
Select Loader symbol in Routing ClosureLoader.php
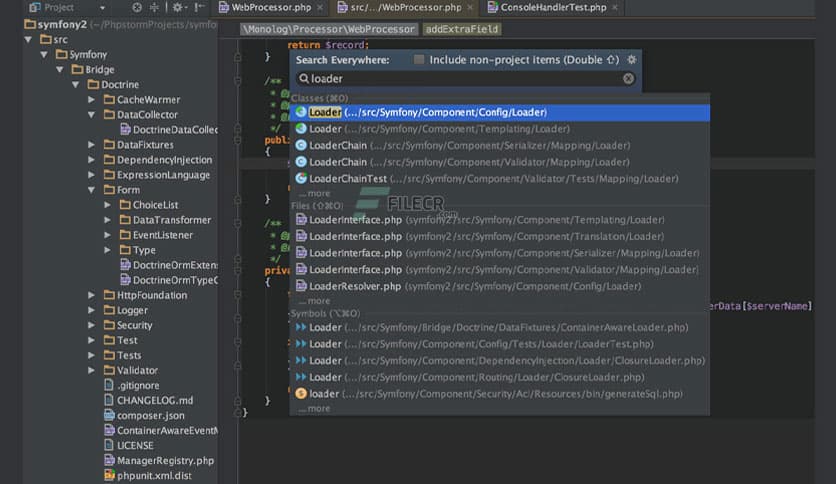[x=500, y=377]
